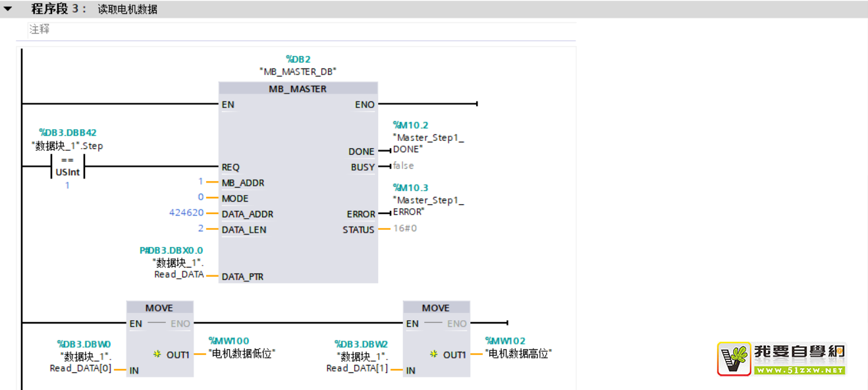
Task: Click the MB_MASTER block header
Action: tap(298, 89)
